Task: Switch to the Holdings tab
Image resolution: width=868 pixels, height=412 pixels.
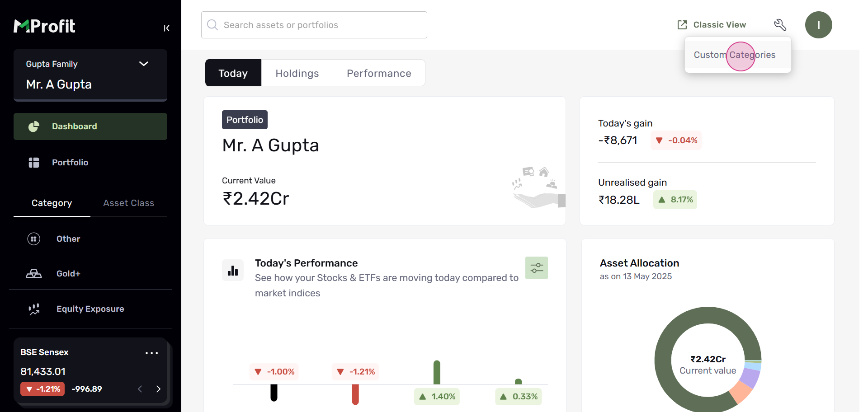Action: point(297,73)
